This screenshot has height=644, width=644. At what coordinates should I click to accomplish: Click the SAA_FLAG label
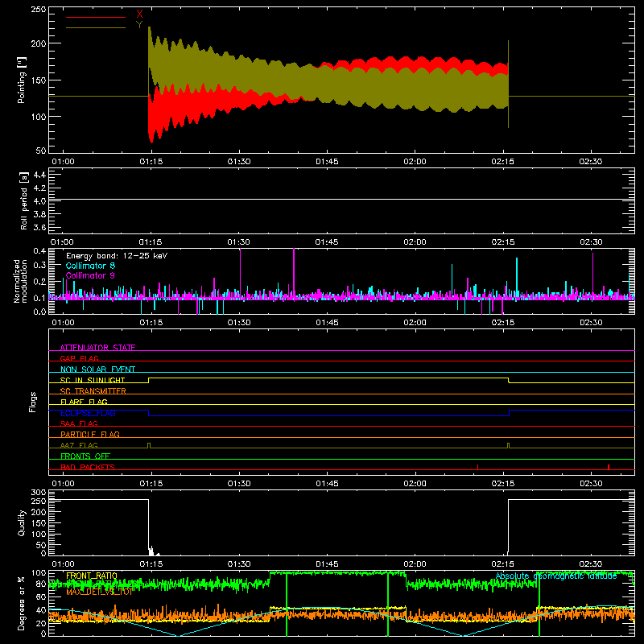[79, 423]
